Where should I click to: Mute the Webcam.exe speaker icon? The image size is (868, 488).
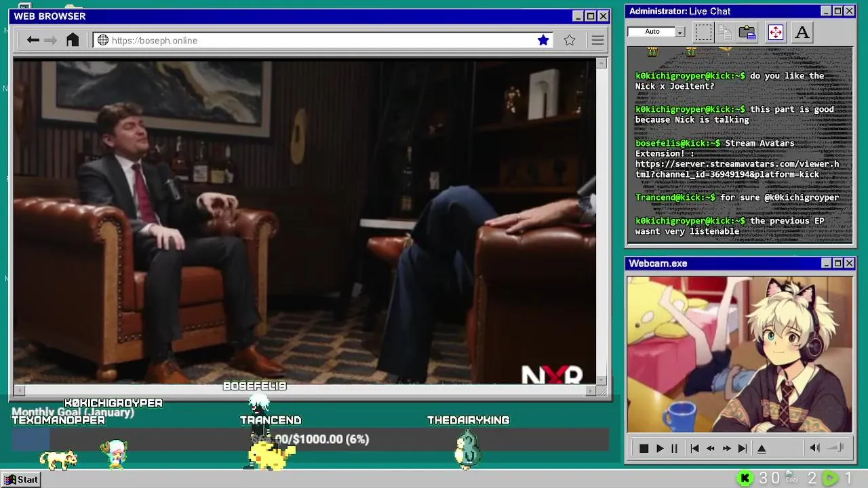tap(814, 447)
